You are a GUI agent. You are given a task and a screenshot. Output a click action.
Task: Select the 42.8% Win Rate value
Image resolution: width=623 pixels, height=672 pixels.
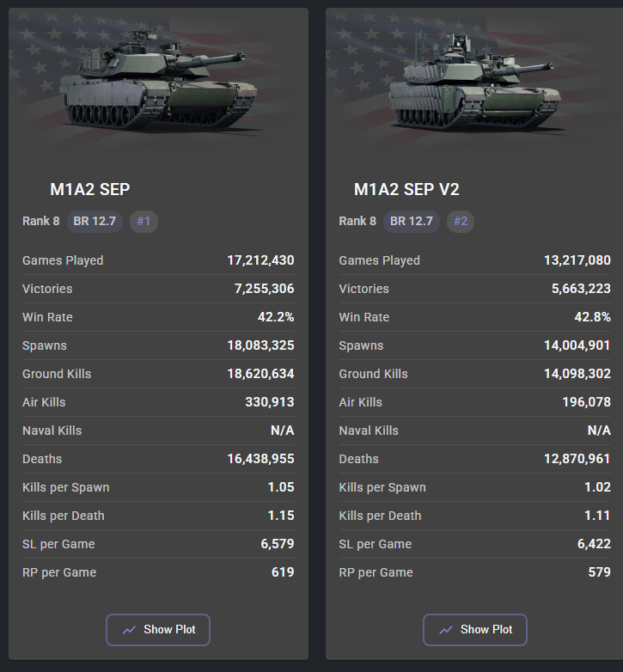point(592,317)
